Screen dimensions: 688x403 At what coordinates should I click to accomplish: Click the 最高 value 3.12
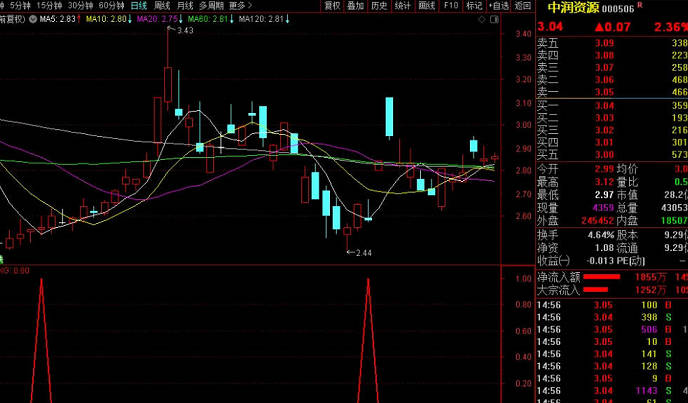(604, 182)
